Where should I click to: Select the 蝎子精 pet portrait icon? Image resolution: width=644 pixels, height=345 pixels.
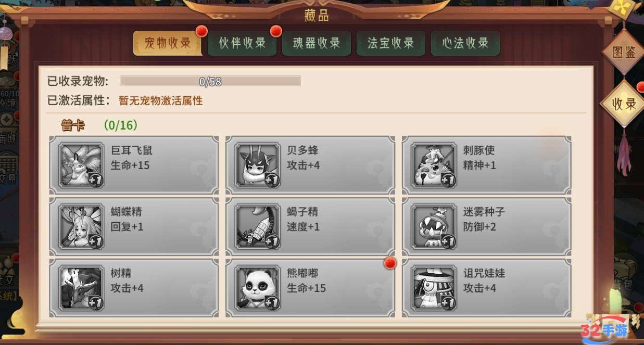tap(257, 226)
